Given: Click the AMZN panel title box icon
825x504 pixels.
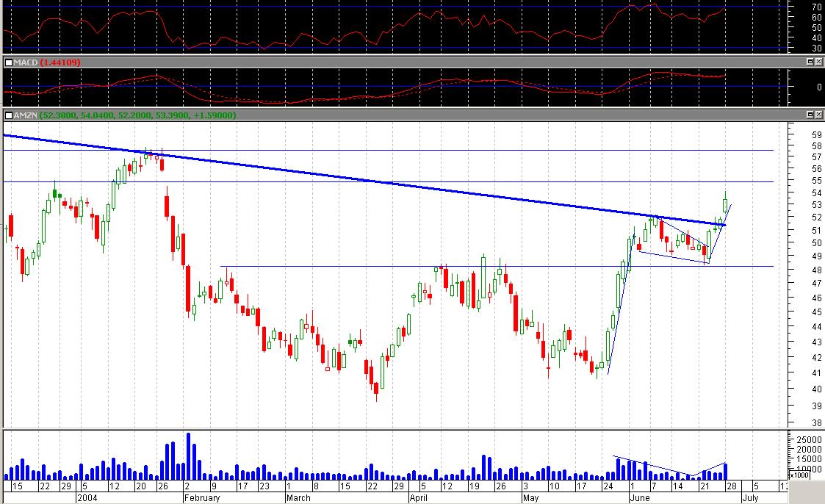Looking at the screenshot, I should tap(8, 115).
